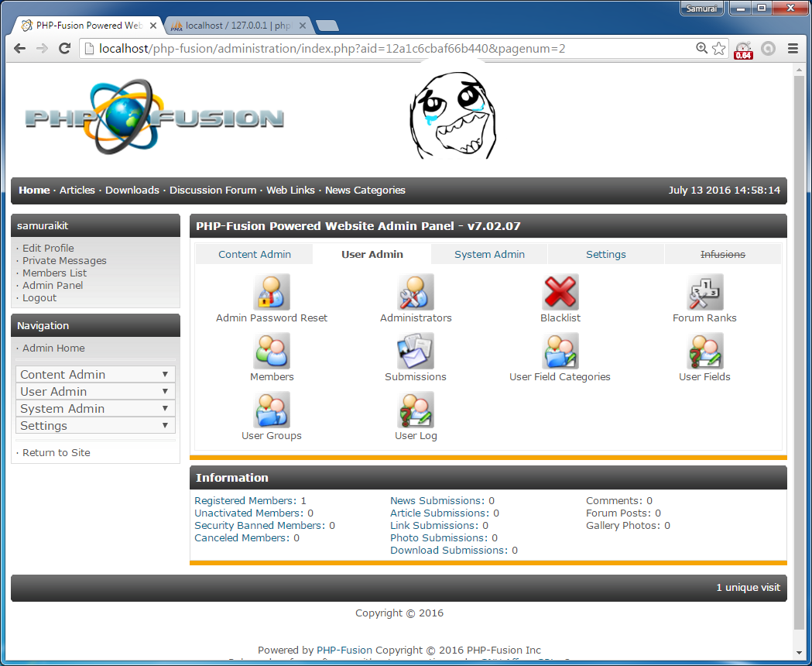Click the page vertical scrollbar
The width and height of the screenshot is (812, 666).
[x=799, y=352]
